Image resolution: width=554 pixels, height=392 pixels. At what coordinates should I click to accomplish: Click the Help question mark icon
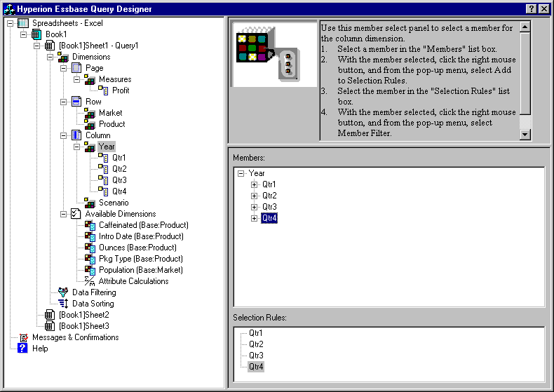pos(22,349)
